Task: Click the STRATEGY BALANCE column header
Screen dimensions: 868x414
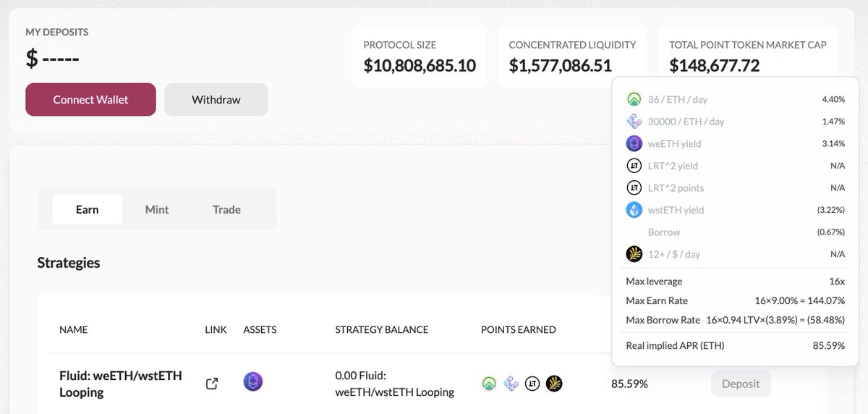Action: [382, 329]
